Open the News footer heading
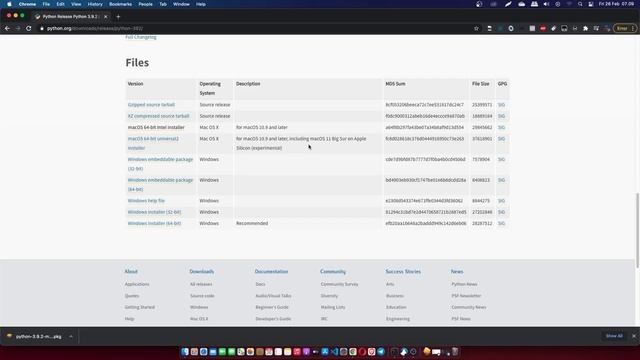640x360 pixels. point(457,271)
